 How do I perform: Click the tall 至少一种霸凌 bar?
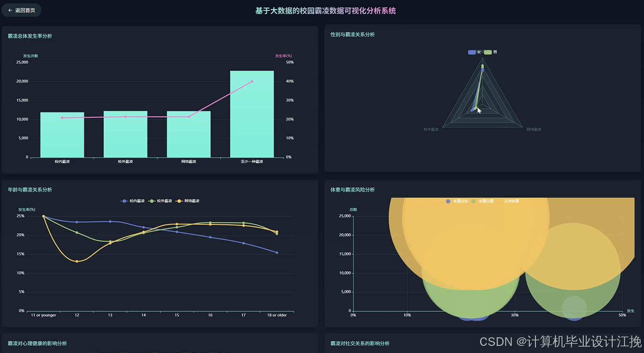[x=252, y=114]
